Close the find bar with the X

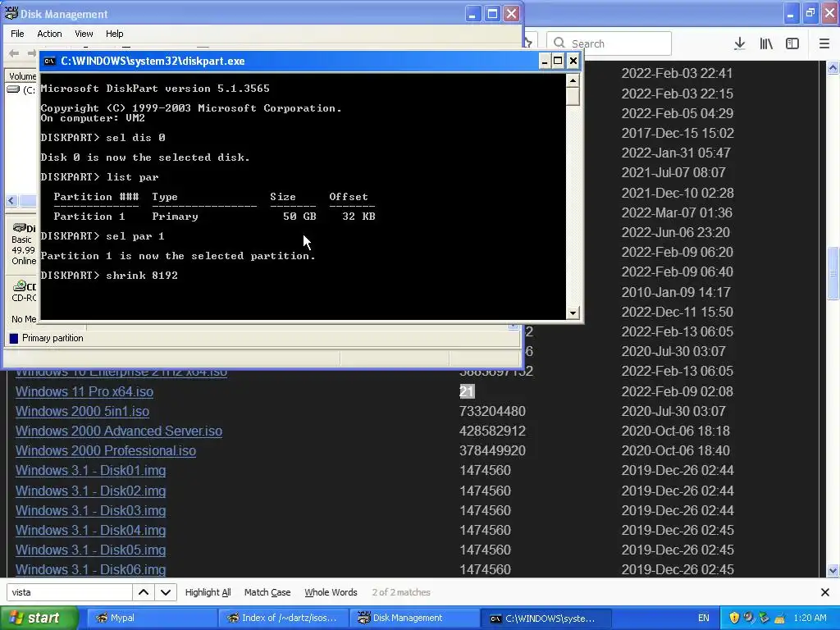click(x=825, y=592)
